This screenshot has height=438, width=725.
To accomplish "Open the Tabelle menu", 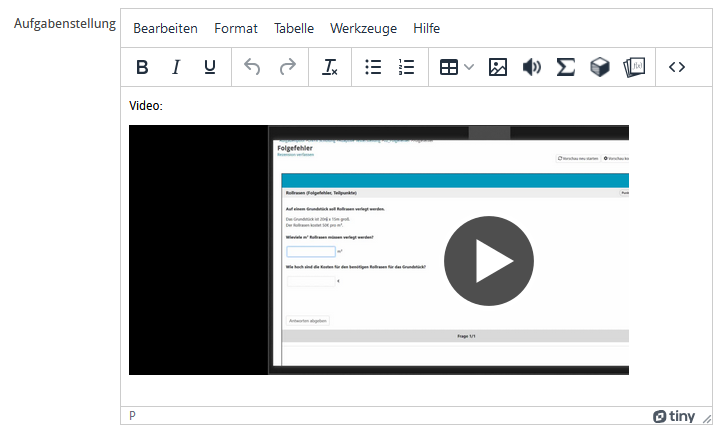I will coord(294,28).
